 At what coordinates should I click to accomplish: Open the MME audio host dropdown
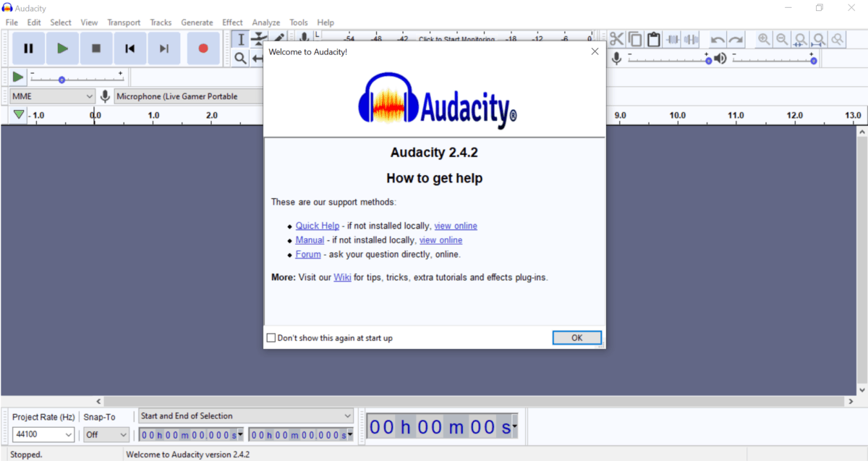pos(53,96)
